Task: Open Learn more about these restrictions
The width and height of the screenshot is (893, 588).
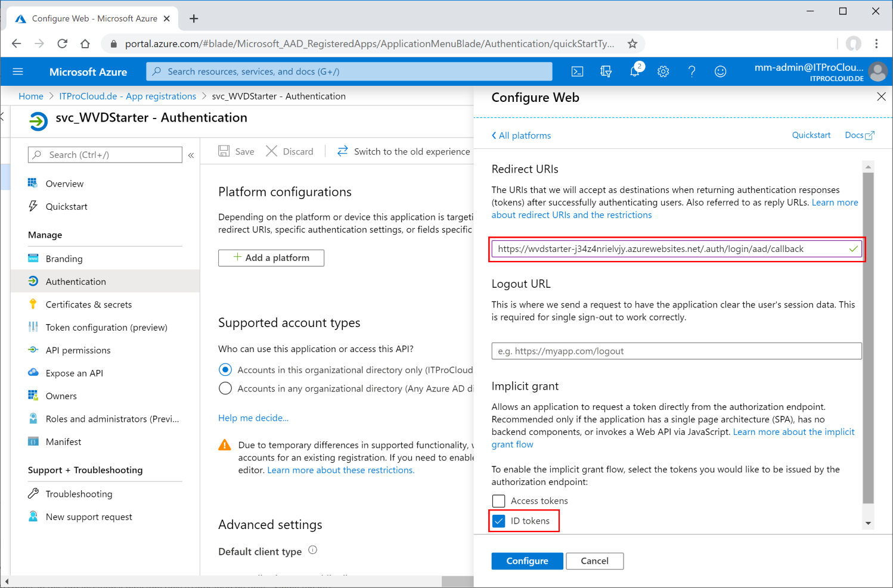Action: coord(340,470)
